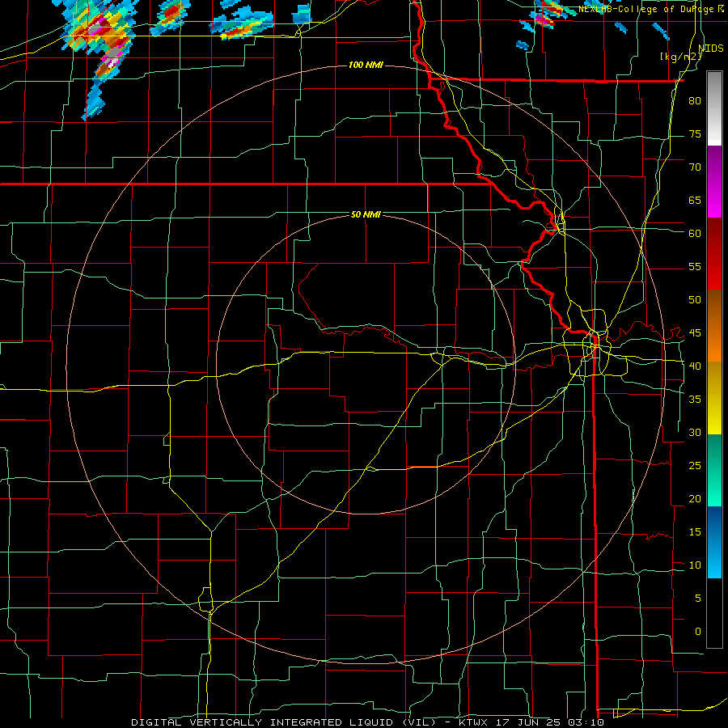Click the legend value 70
Image resolution: width=728 pixels, height=728 pixels.
(695, 167)
